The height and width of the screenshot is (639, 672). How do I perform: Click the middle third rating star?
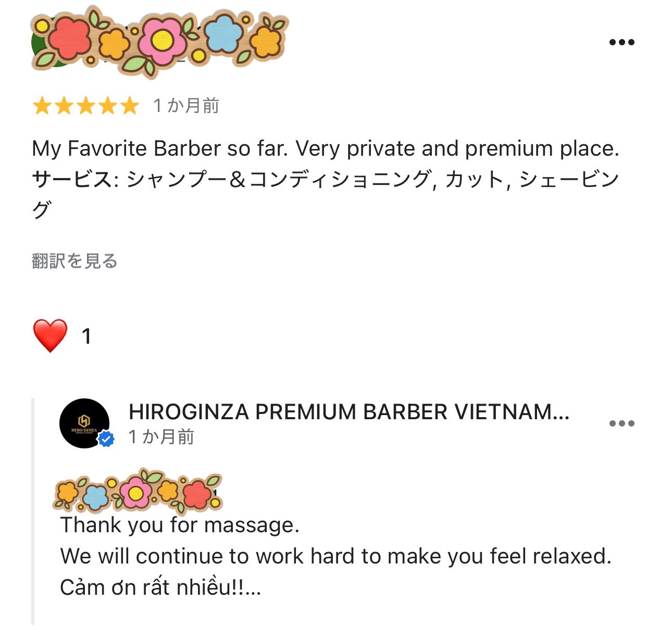pos(86,106)
